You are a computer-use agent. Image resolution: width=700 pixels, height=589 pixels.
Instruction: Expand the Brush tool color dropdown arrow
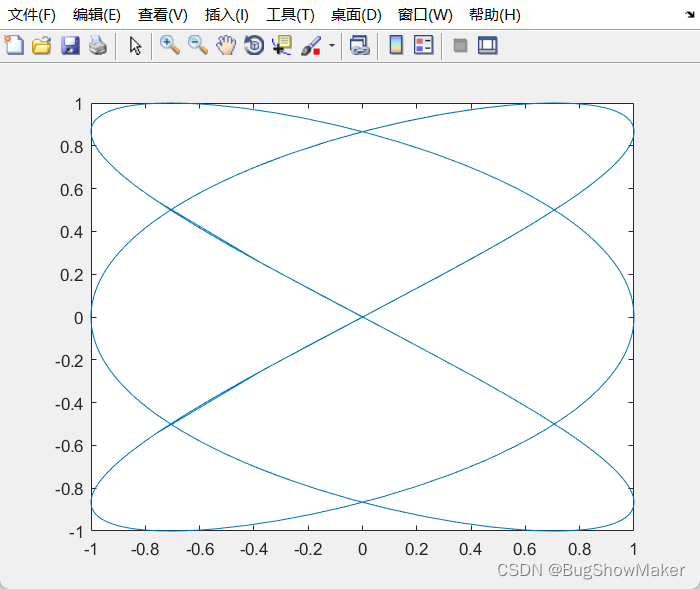pos(332,45)
